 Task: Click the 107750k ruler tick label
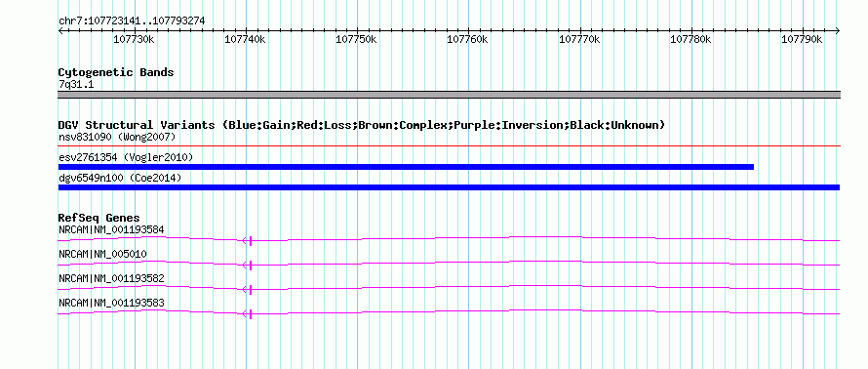(x=357, y=39)
